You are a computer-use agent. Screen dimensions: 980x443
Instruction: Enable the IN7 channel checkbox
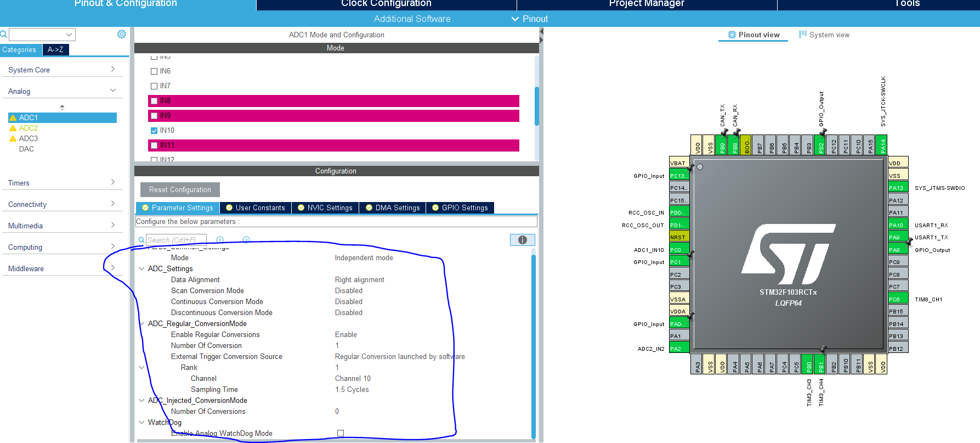click(154, 86)
